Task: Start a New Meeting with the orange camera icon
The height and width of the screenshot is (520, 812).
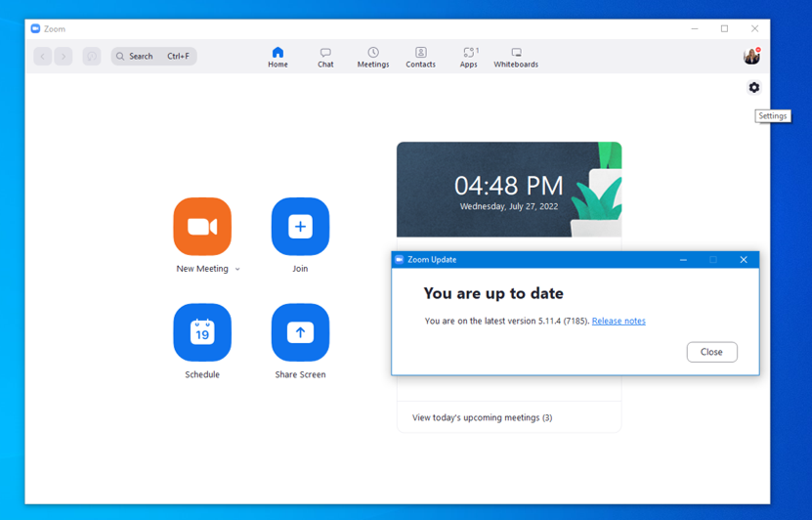Action: (202, 227)
